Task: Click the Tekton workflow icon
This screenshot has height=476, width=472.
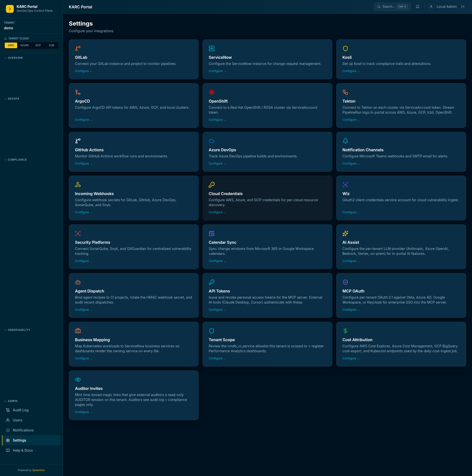Action: [345, 92]
